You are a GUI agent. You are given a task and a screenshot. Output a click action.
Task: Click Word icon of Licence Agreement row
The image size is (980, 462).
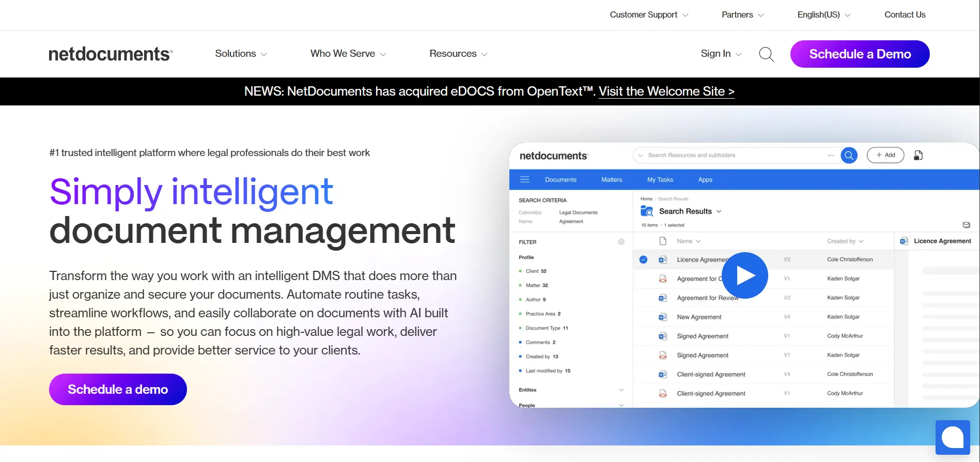[663, 259]
